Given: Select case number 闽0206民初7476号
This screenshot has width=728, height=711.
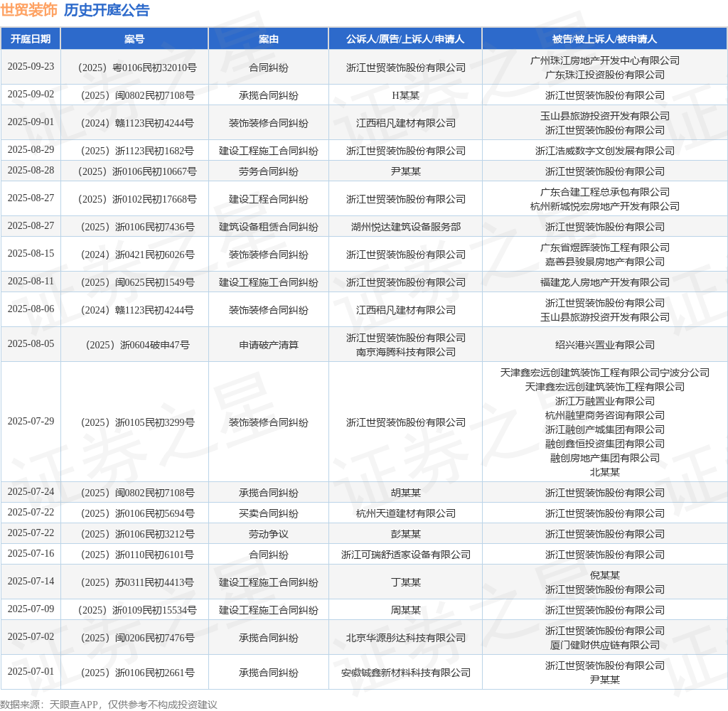Looking at the screenshot, I should pyautogui.click(x=137, y=638).
